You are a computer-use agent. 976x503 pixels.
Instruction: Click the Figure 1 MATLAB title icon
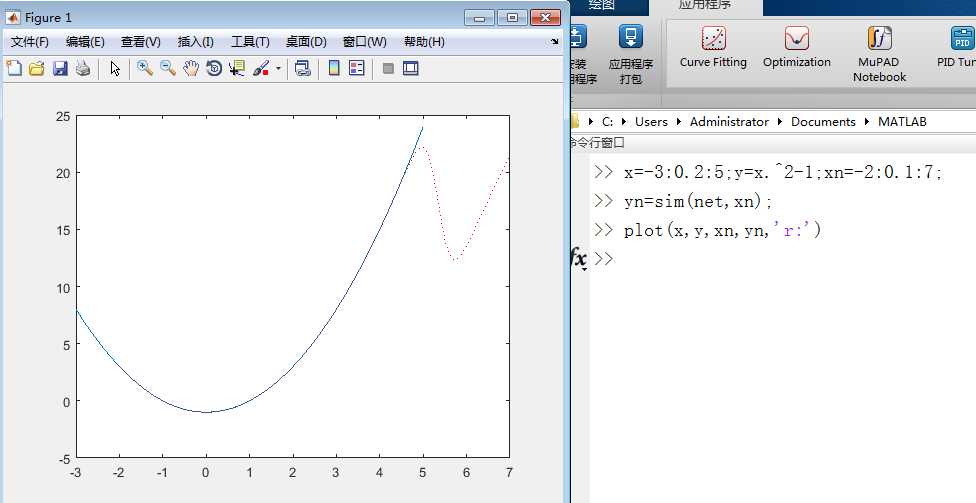13,18
